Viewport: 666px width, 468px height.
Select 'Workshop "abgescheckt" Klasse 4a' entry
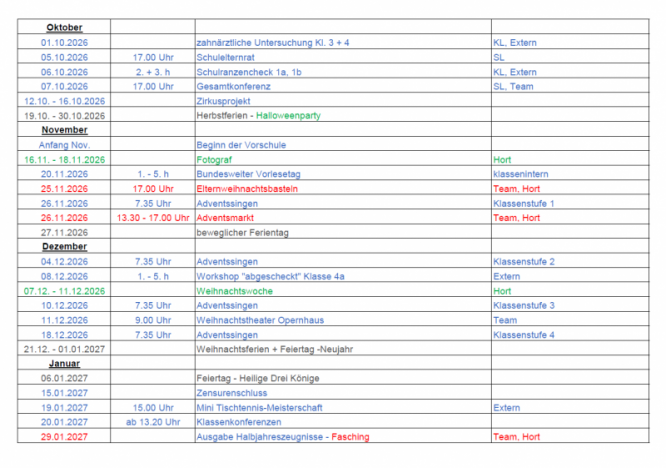point(270,276)
